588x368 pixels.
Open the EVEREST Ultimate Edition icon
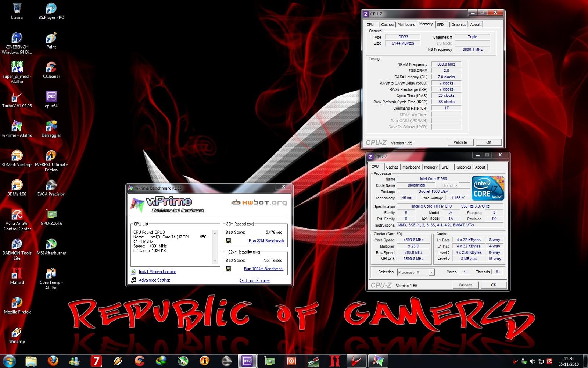[x=51, y=161]
